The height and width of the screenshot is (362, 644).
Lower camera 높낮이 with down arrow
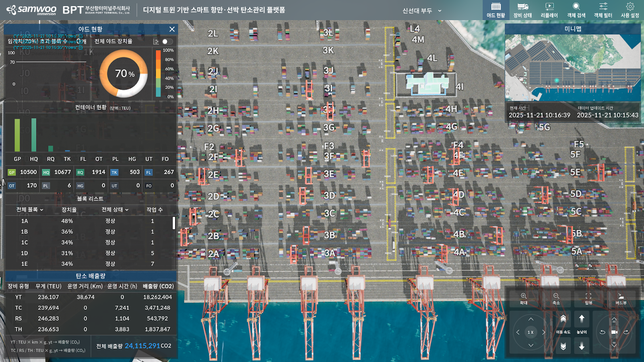582,346
